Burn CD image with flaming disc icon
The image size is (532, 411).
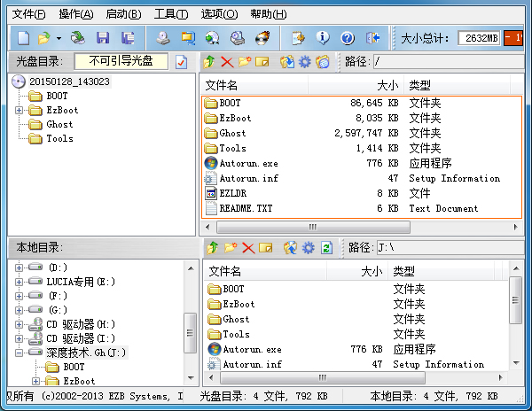tap(262, 38)
